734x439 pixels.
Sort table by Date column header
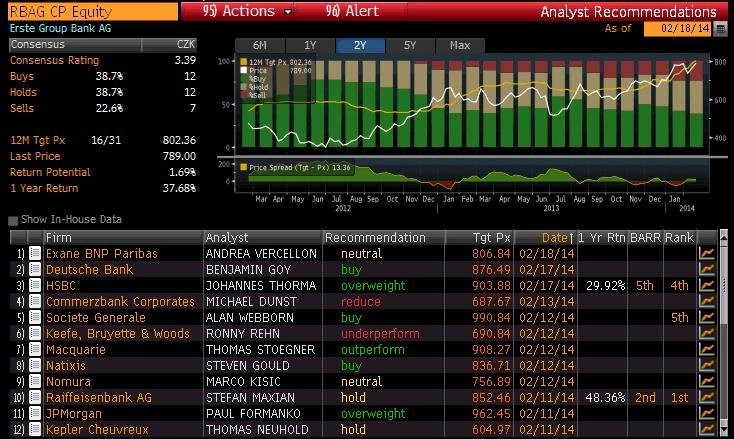pyautogui.click(x=545, y=238)
